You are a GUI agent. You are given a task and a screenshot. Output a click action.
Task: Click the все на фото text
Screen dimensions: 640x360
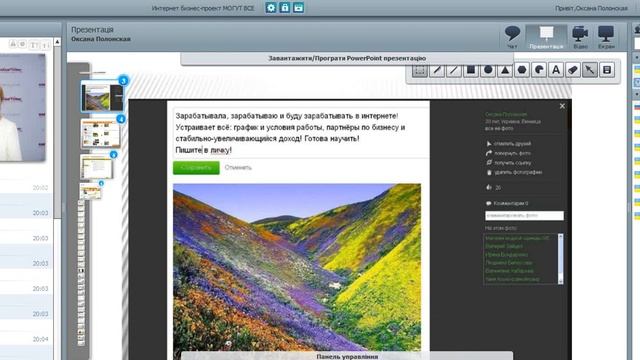coord(499,128)
